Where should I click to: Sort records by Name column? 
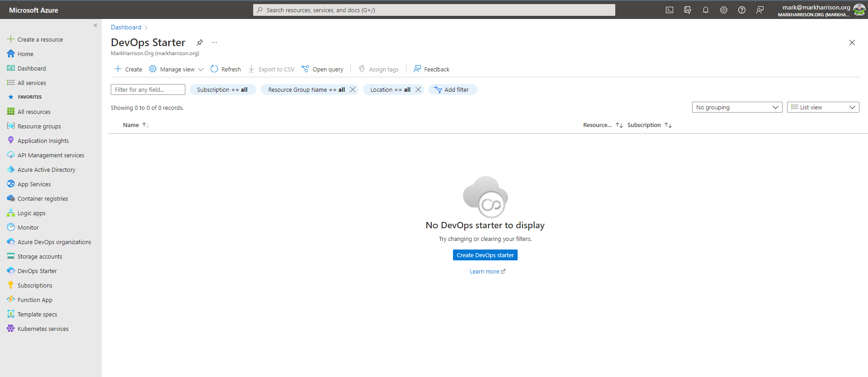(131, 125)
